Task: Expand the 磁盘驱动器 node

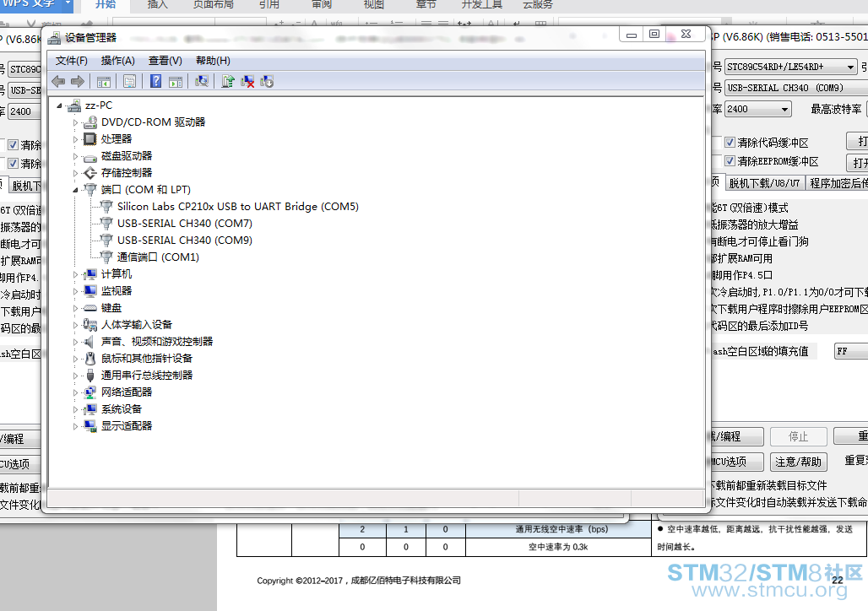Action: click(x=75, y=157)
